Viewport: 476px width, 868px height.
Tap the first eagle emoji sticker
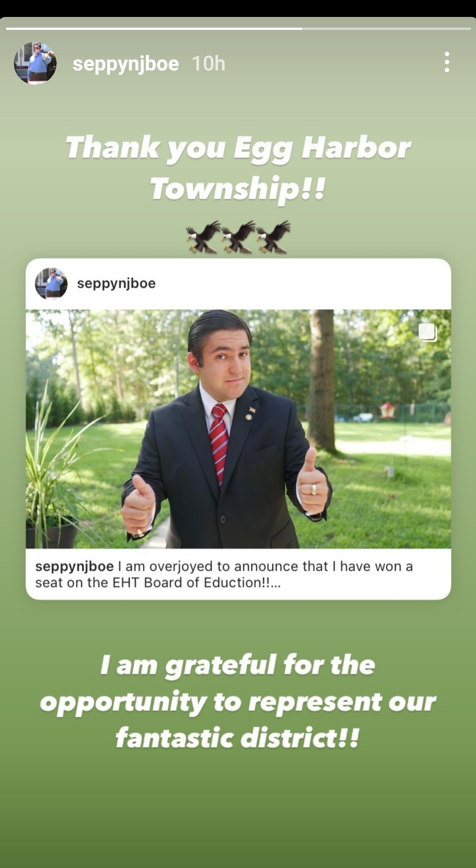pos(203,237)
